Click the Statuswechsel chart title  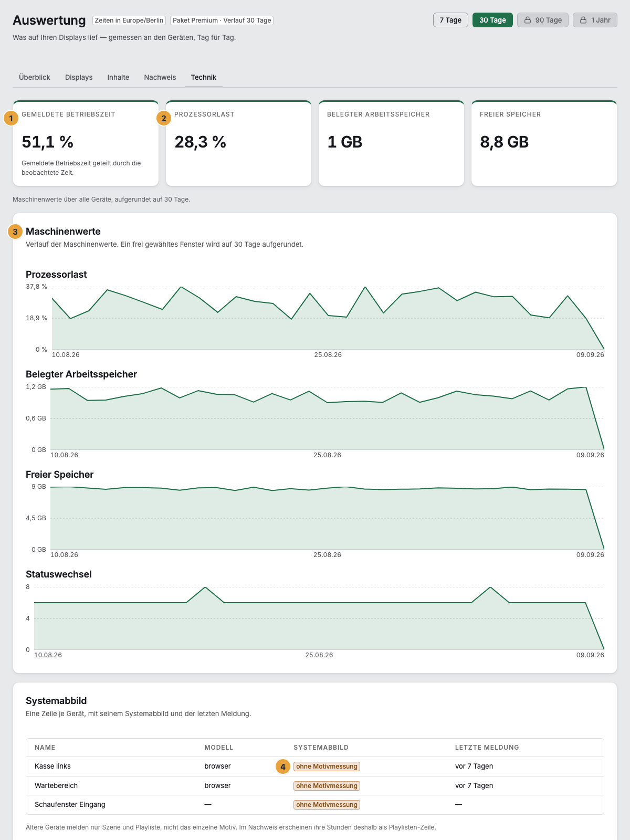[x=59, y=574]
